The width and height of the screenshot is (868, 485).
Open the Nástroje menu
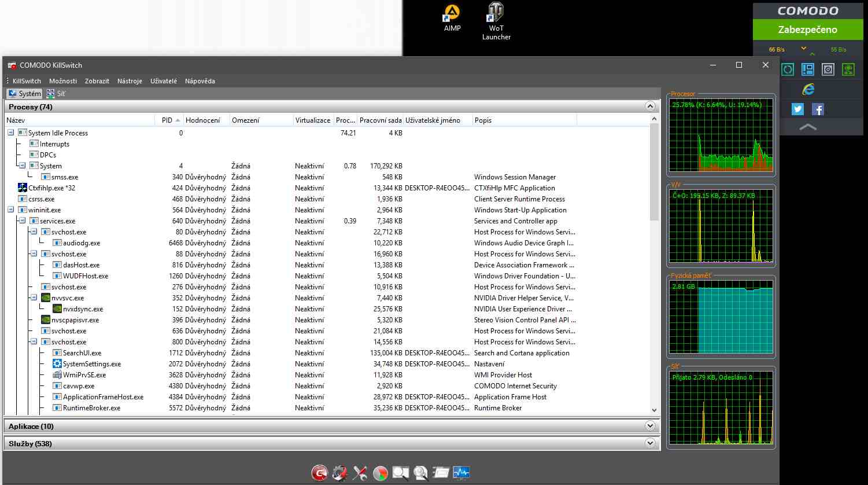click(x=130, y=81)
